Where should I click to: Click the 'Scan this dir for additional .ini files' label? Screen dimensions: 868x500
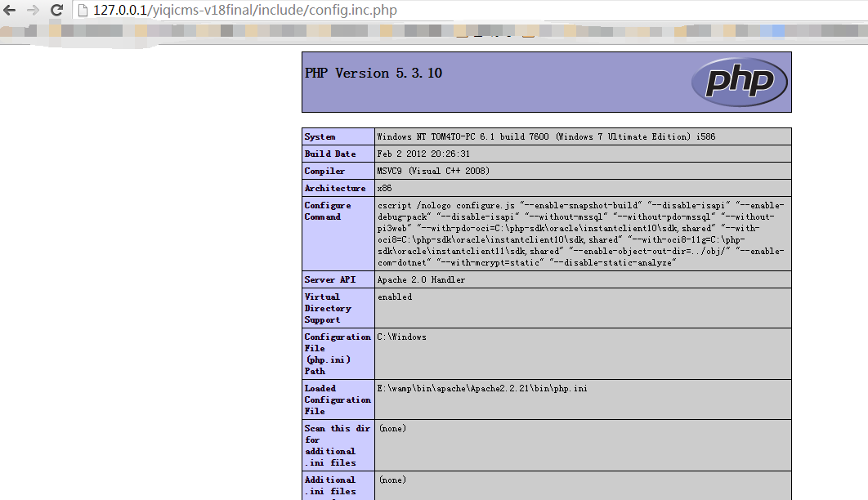pos(337,445)
